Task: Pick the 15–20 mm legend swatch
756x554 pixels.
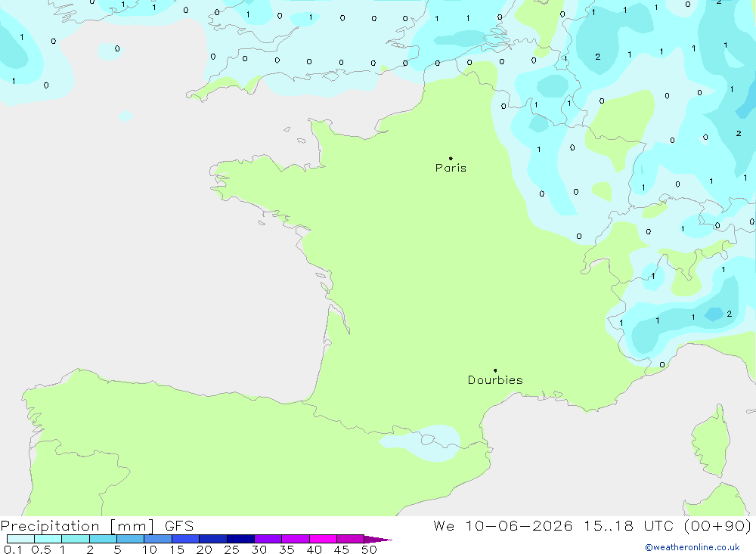Action: click(185, 539)
